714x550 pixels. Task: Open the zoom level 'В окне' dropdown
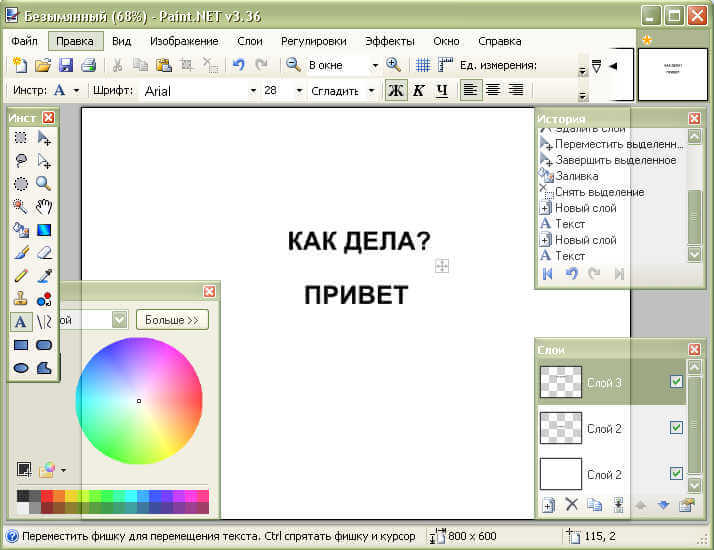click(375, 66)
